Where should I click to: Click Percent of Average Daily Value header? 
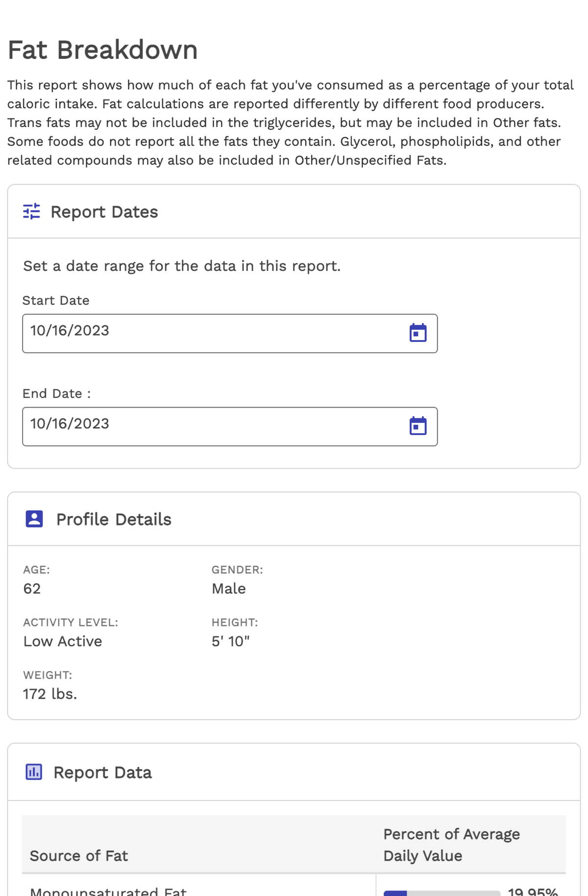(x=451, y=845)
